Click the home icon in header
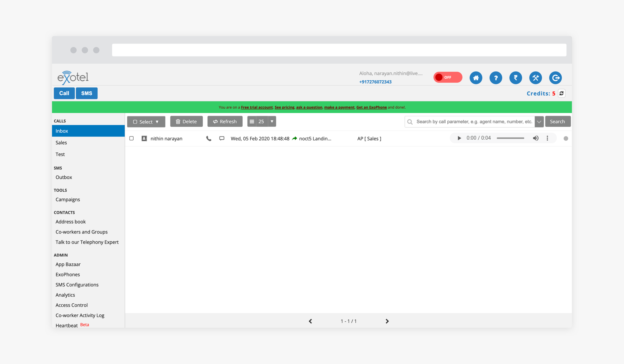The image size is (624, 364). tap(476, 78)
